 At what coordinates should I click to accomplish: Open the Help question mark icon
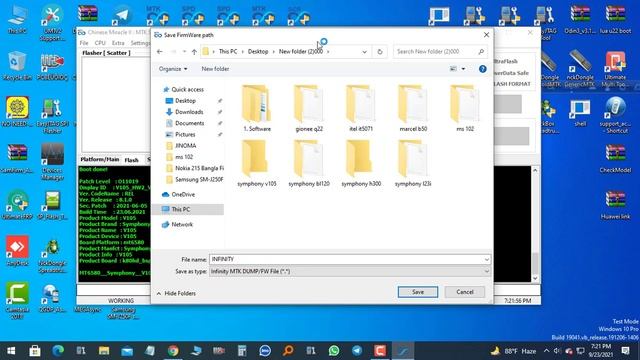coord(482,69)
